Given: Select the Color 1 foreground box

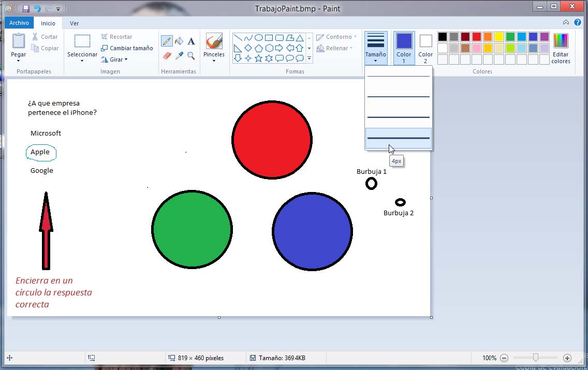Looking at the screenshot, I should 404,47.
